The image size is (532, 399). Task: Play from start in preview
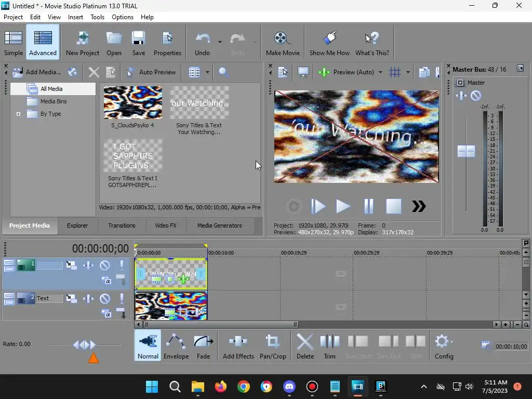(318, 206)
